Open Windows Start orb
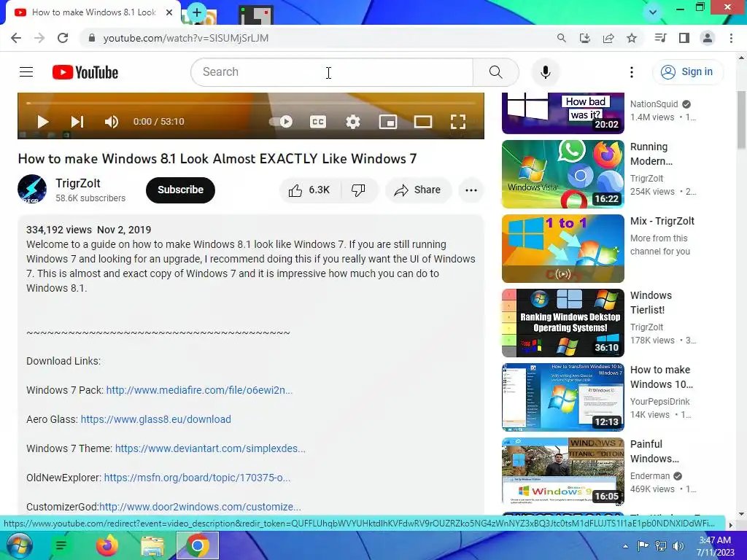 18,545
